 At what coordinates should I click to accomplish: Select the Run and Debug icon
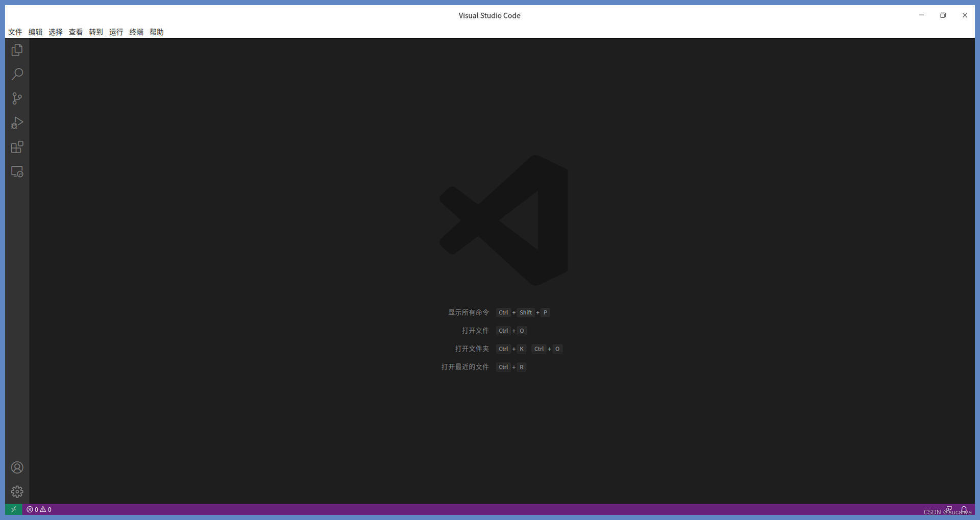coord(17,123)
